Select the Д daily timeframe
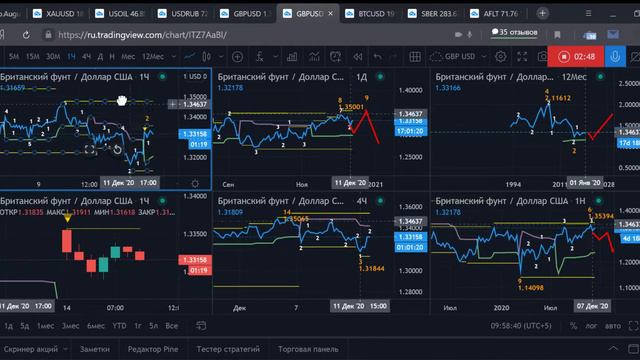Screen dimensions: 640x360 (x=100, y=56)
